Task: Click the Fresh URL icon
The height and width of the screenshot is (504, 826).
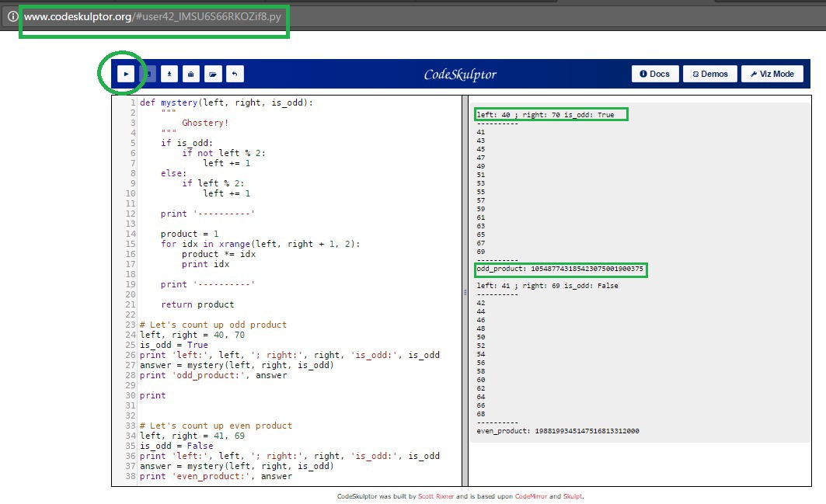Action: pos(191,74)
